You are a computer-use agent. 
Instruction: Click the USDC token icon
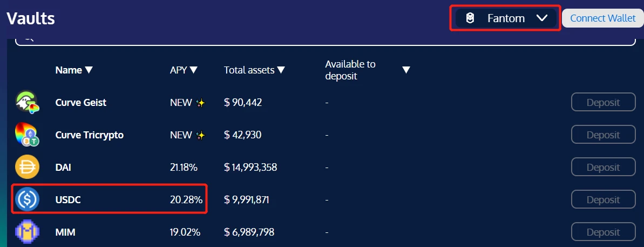(27, 200)
